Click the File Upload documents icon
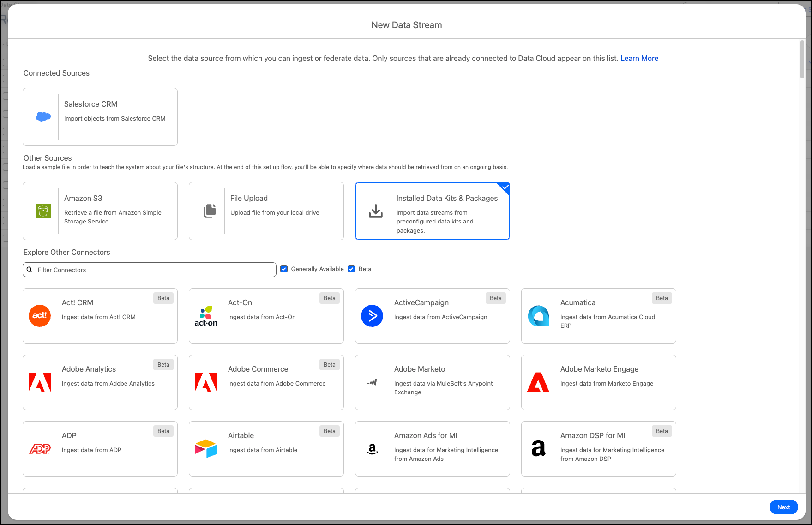This screenshot has width=812, height=525. pyautogui.click(x=210, y=211)
